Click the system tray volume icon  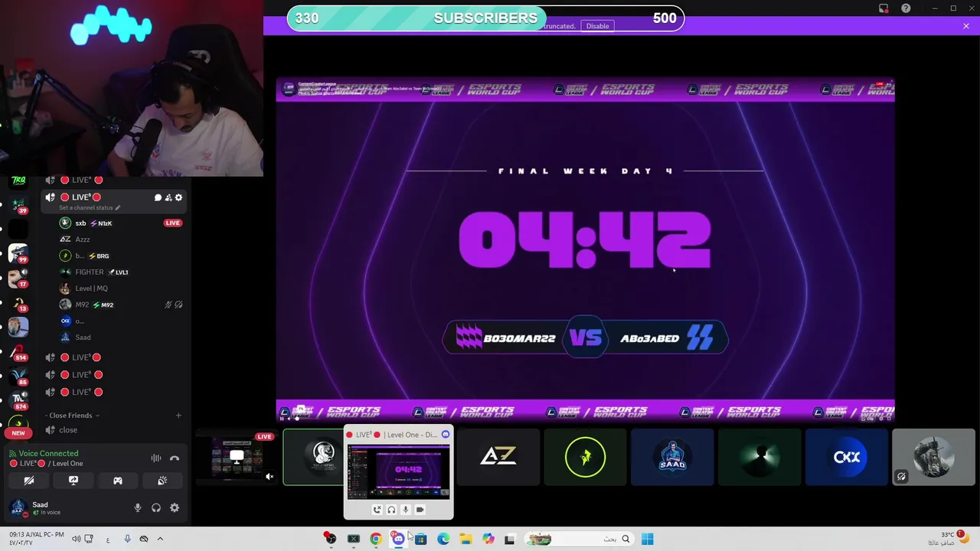click(x=77, y=539)
